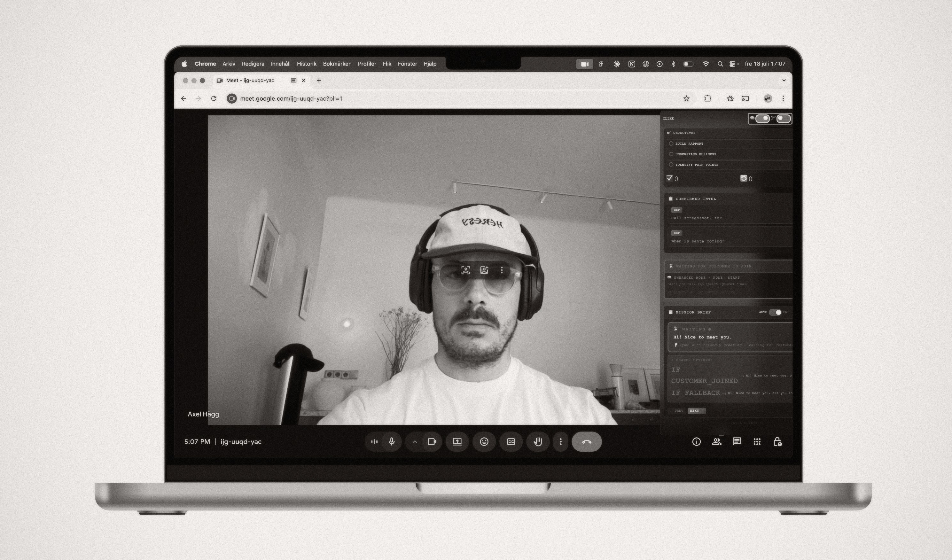
Task: Raise your hand in the call
Action: pos(538,441)
